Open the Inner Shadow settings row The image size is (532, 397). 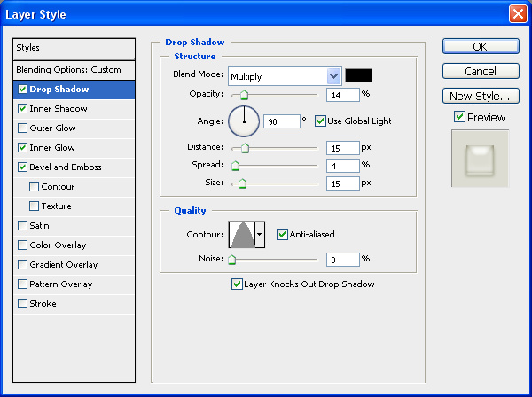click(x=74, y=109)
